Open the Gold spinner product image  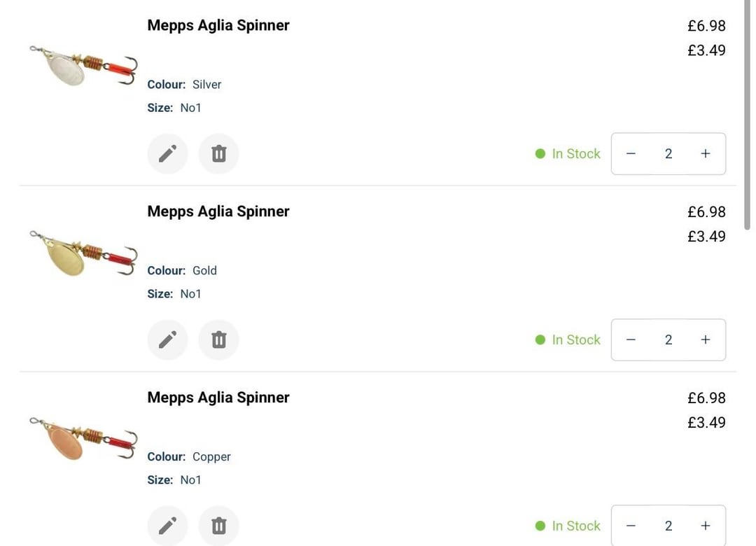pyautogui.click(x=83, y=252)
